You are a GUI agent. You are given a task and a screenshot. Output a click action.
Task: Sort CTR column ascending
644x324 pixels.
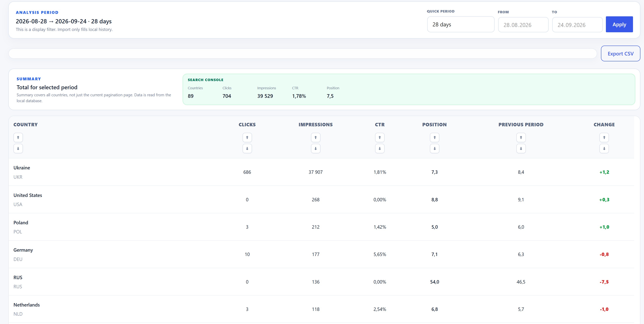pyautogui.click(x=379, y=138)
